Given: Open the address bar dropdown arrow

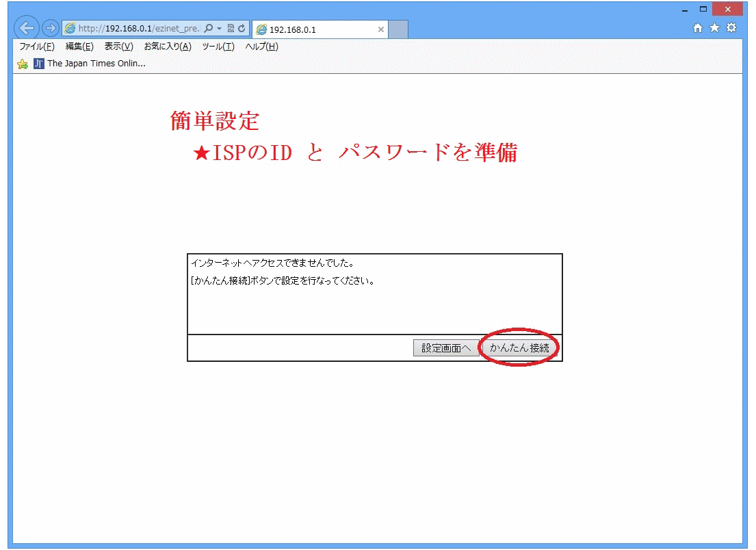Looking at the screenshot, I should point(219,29).
